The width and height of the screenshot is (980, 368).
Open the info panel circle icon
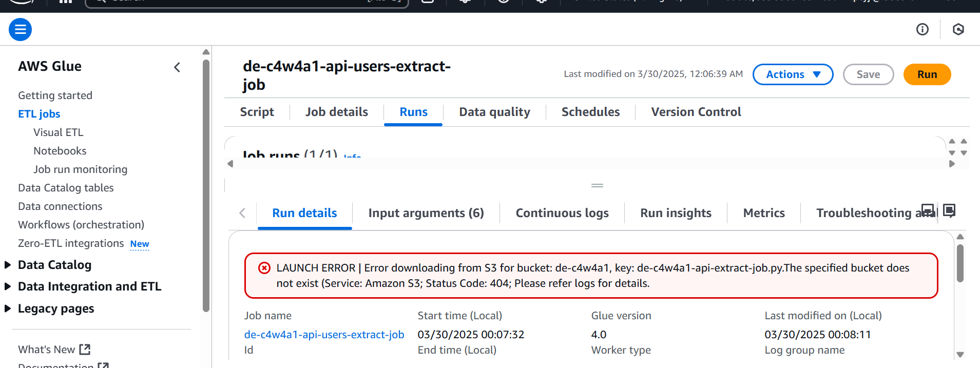pos(923,29)
